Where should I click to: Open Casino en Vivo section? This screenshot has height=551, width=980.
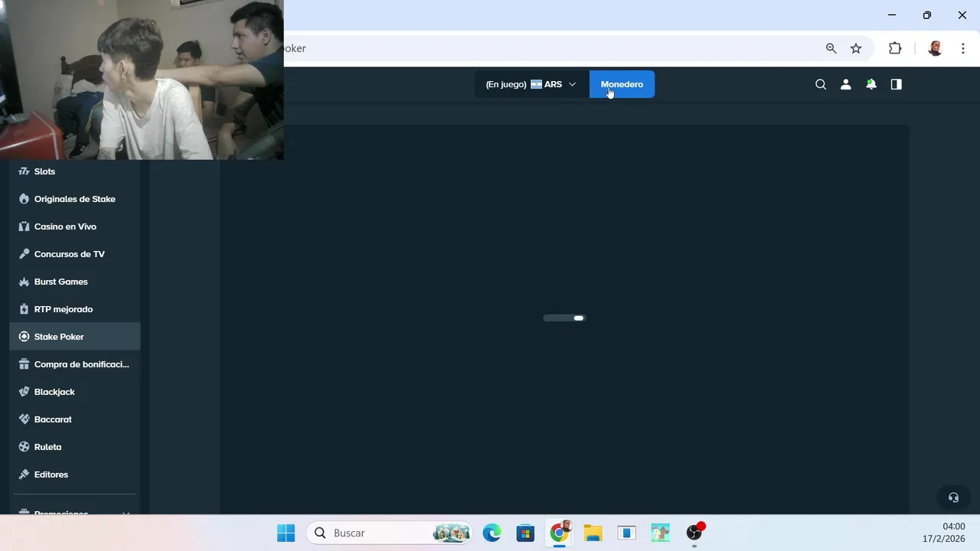[75, 227]
